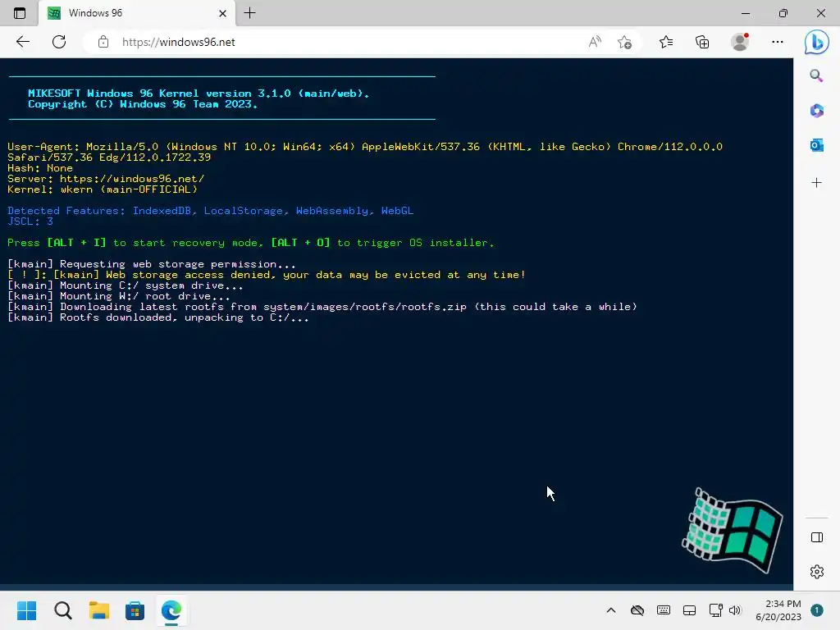Open a new browser tab
Viewport: 840px width, 630px height.
coord(249,13)
